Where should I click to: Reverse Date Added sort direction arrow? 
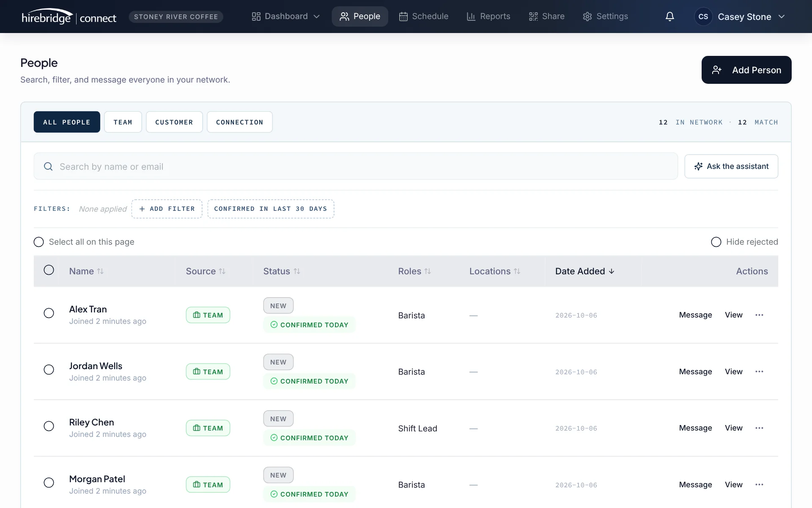(612, 271)
